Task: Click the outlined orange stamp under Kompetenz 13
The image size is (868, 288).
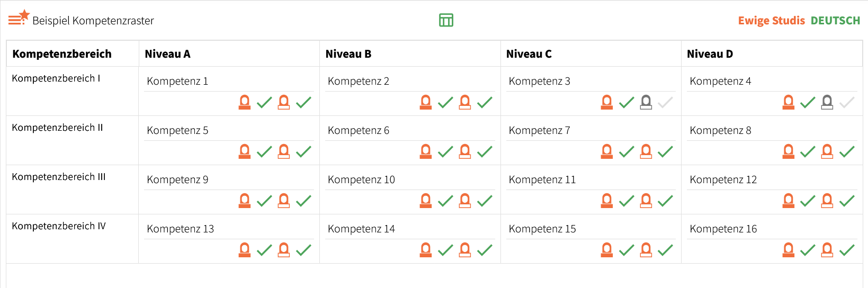Action: [284, 250]
